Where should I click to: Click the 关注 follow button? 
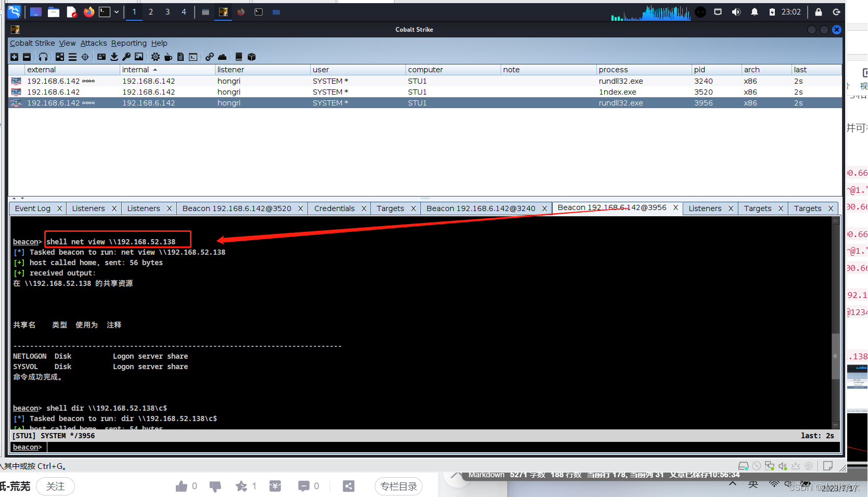pyautogui.click(x=56, y=486)
